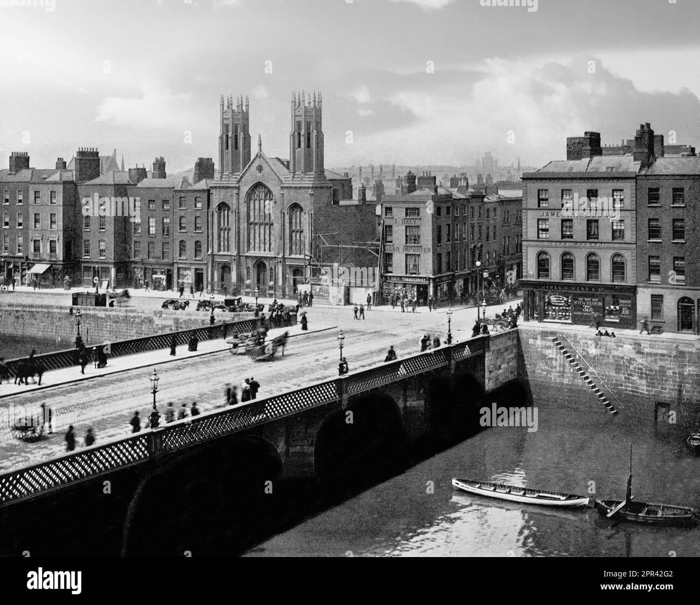The image size is (700, 605).
Task: Click the JAMES H. WEBB & CO building sign
Action: click(579, 214)
